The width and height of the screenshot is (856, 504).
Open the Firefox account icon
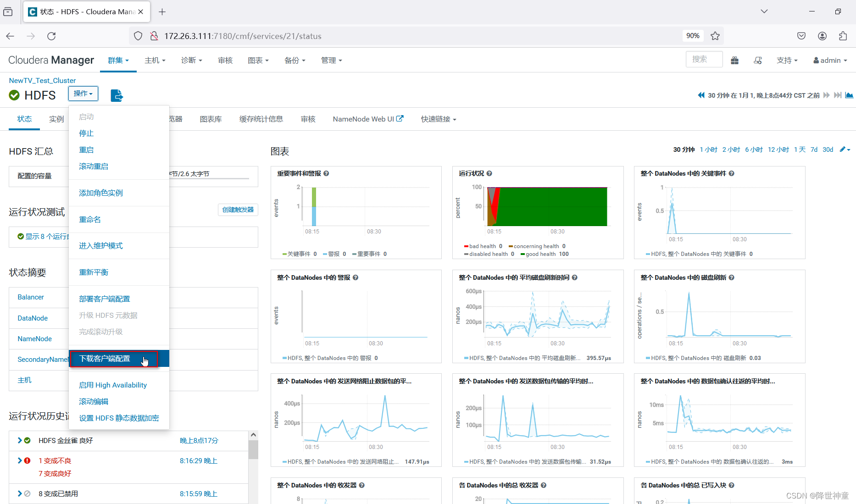[822, 36]
